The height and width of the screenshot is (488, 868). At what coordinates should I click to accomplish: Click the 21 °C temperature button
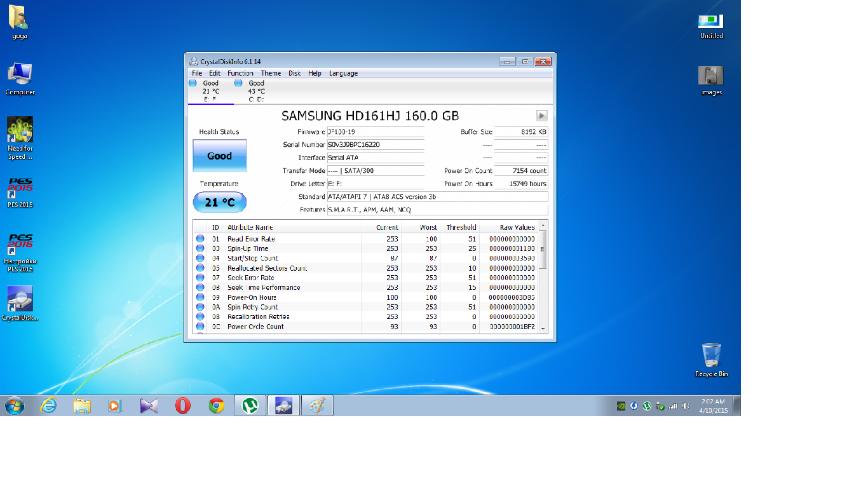click(219, 203)
